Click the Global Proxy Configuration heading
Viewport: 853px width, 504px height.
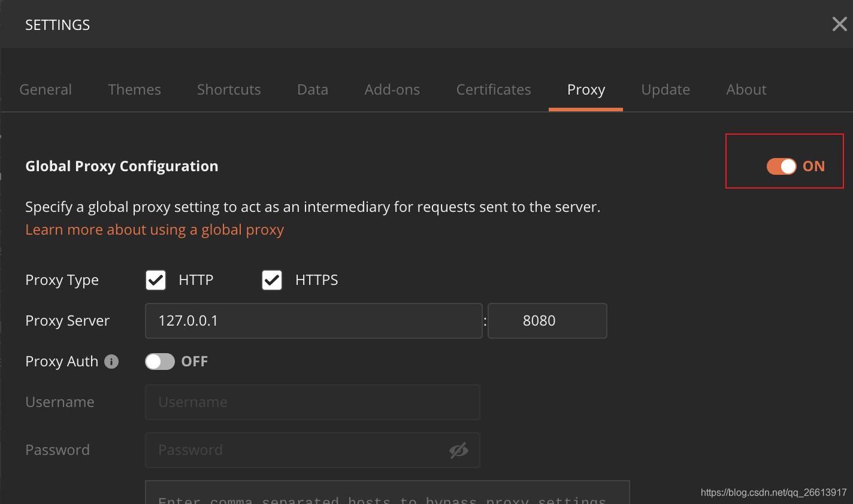(122, 166)
